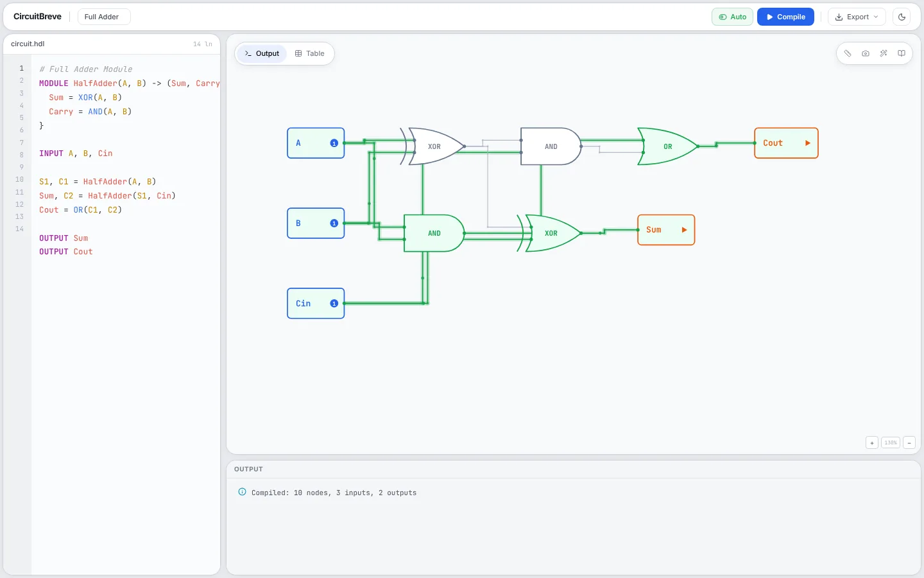Take a snapshot with the camera icon
Viewport: 924px width, 578px height.
tap(866, 53)
